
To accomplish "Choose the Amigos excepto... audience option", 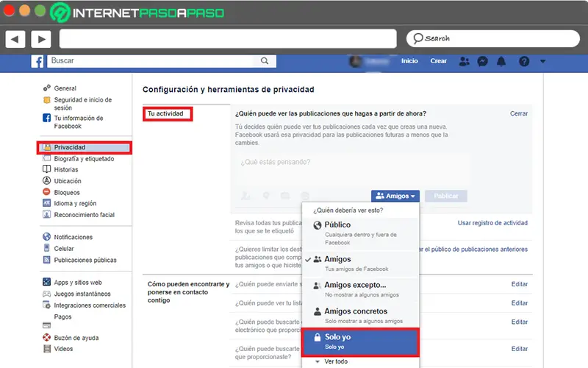I will (360, 289).
